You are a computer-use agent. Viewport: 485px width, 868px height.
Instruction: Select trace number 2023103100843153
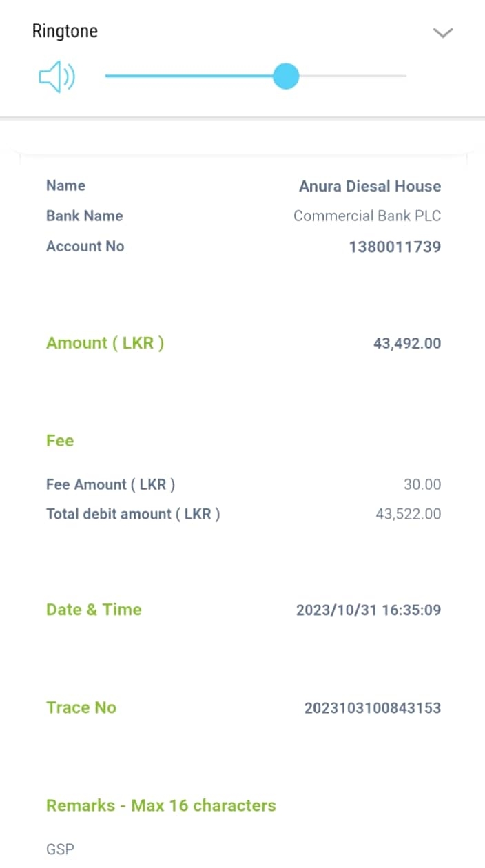click(372, 708)
